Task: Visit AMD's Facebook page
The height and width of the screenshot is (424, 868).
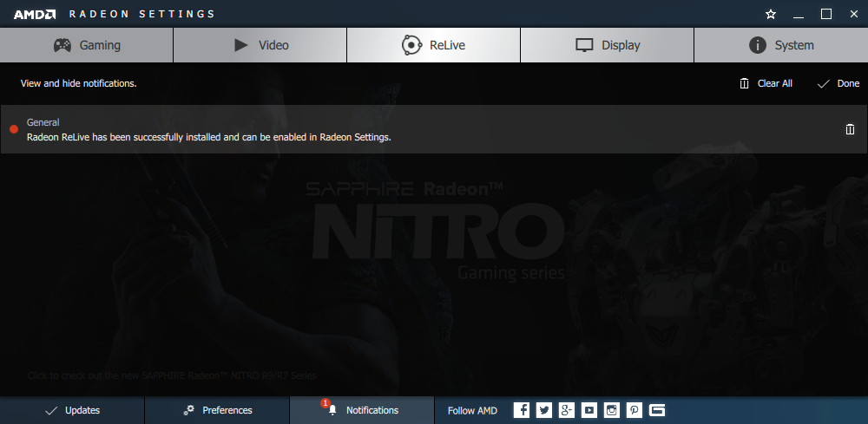Action: coord(522,410)
